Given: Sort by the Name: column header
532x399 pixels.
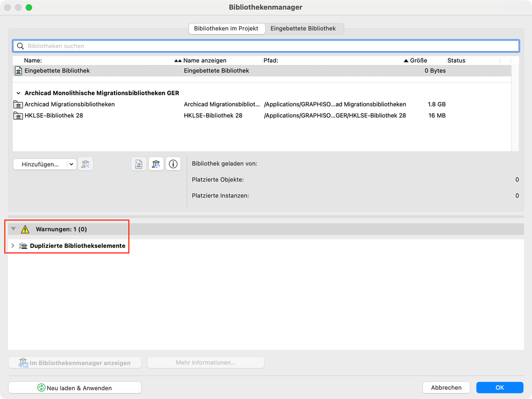Looking at the screenshot, I should click(x=33, y=60).
